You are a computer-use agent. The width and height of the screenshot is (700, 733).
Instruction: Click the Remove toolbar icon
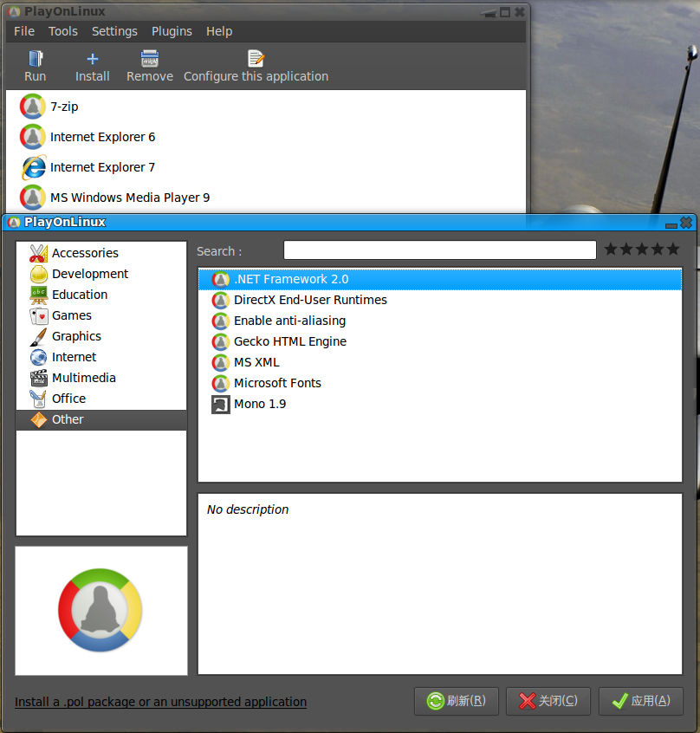click(x=150, y=59)
